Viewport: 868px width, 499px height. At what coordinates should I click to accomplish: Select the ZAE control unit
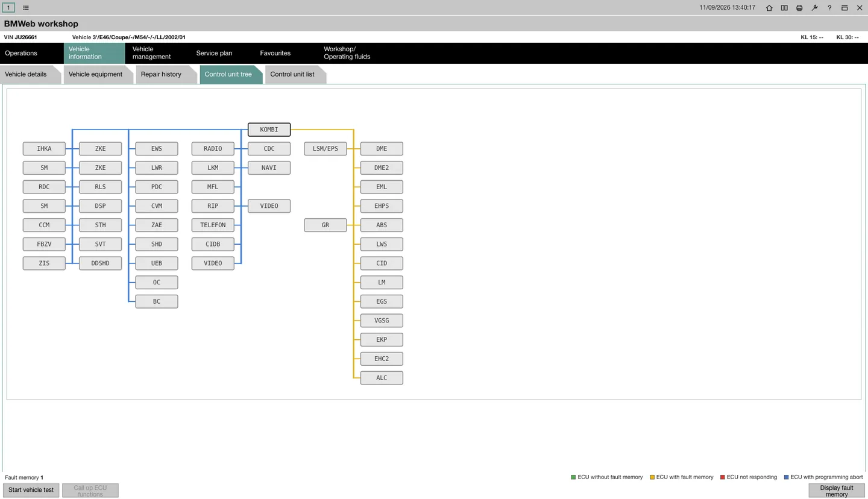coord(157,225)
